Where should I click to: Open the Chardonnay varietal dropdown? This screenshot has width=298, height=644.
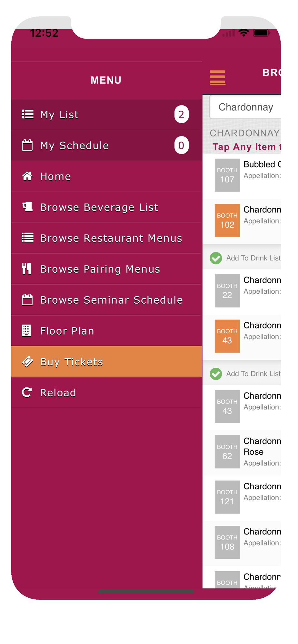pyautogui.click(x=245, y=107)
